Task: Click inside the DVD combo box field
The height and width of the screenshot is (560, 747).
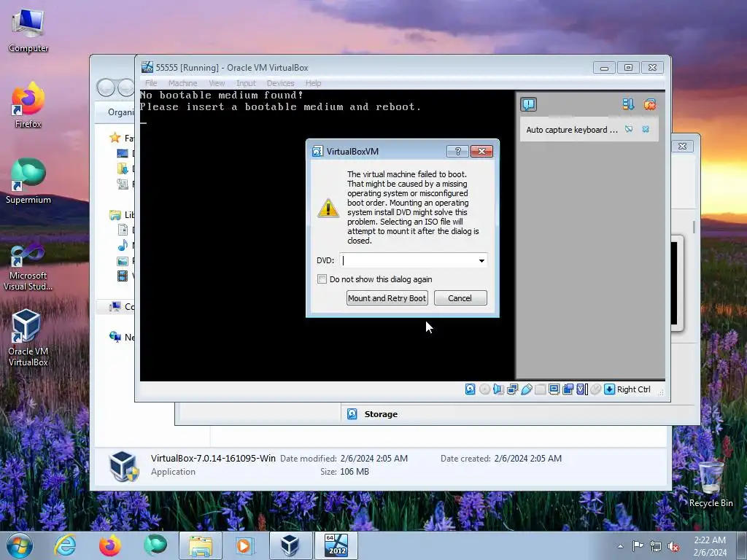Action: pos(413,260)
